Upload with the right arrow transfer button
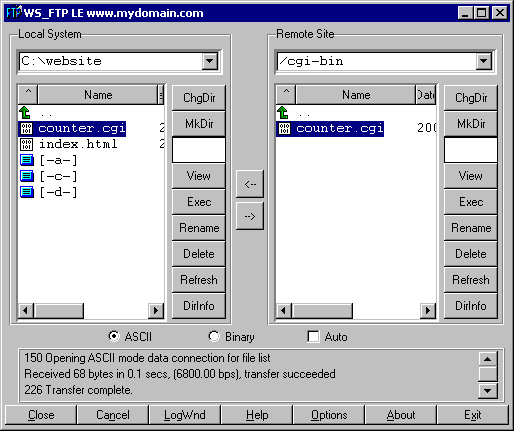Viewport: 514px width, 431px height. (x=250, y=216)
